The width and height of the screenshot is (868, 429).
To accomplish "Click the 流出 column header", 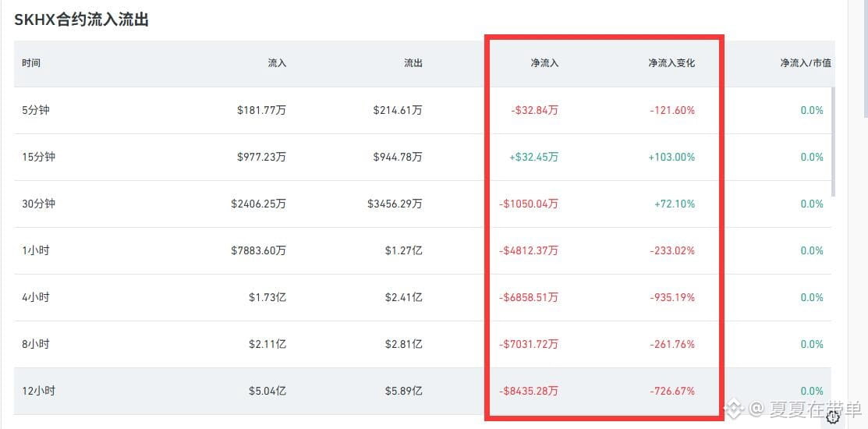I will click(413, 63).
